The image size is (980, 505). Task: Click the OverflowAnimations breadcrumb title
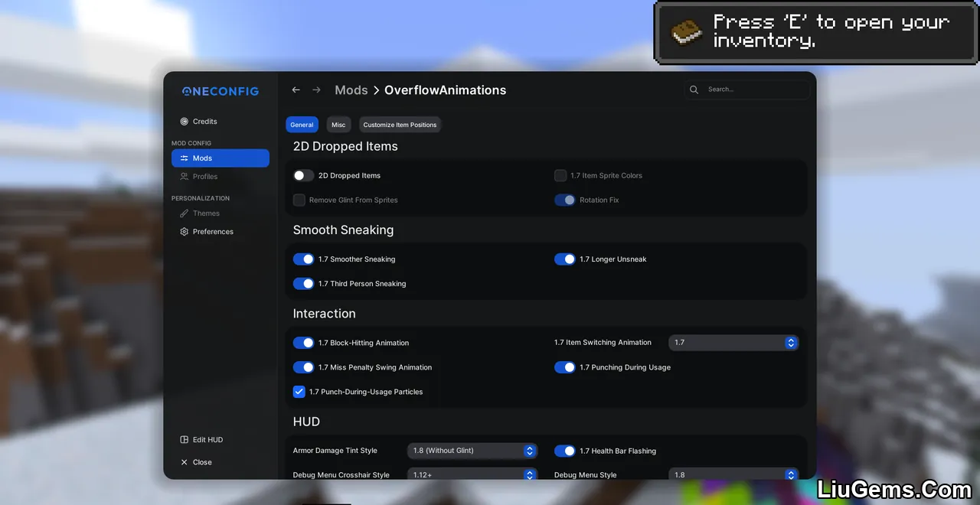click(445, 90)
